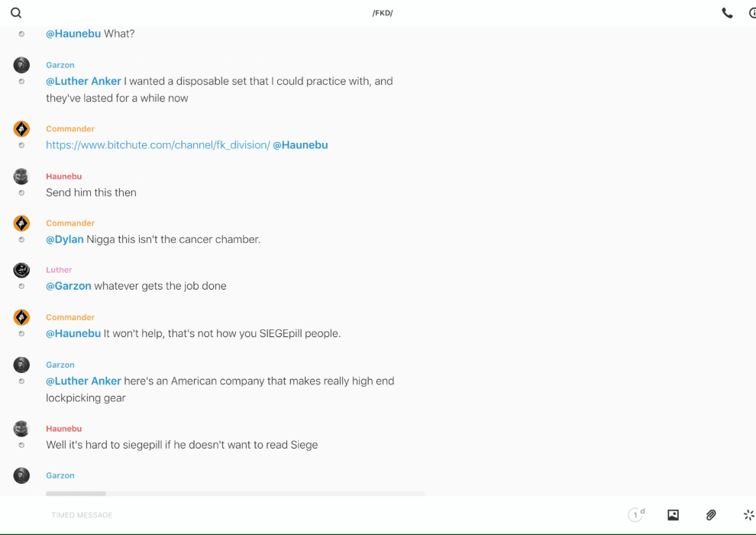Image resolution: width=756 pixels, height=535 pixels.
Task: Start a voice call with the phone icon
Action: [x=727, y=13]
